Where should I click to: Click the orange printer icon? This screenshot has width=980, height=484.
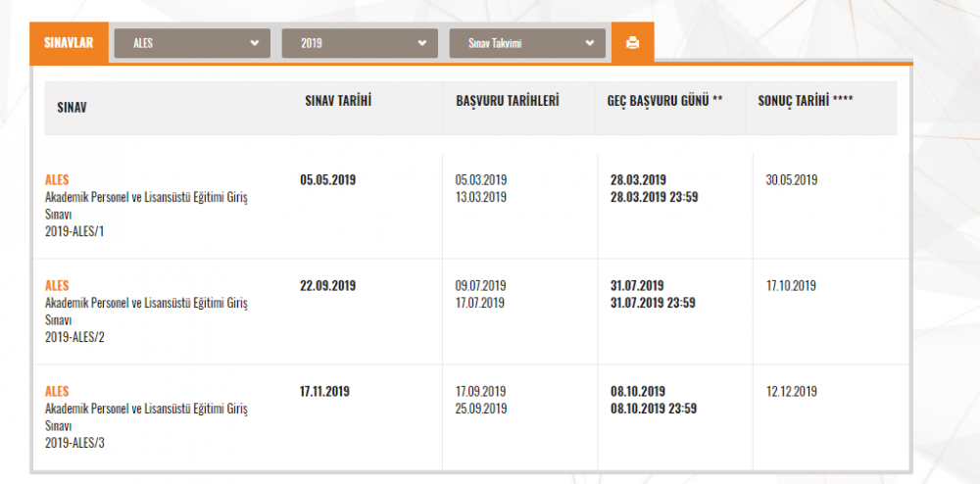point(632,43)
